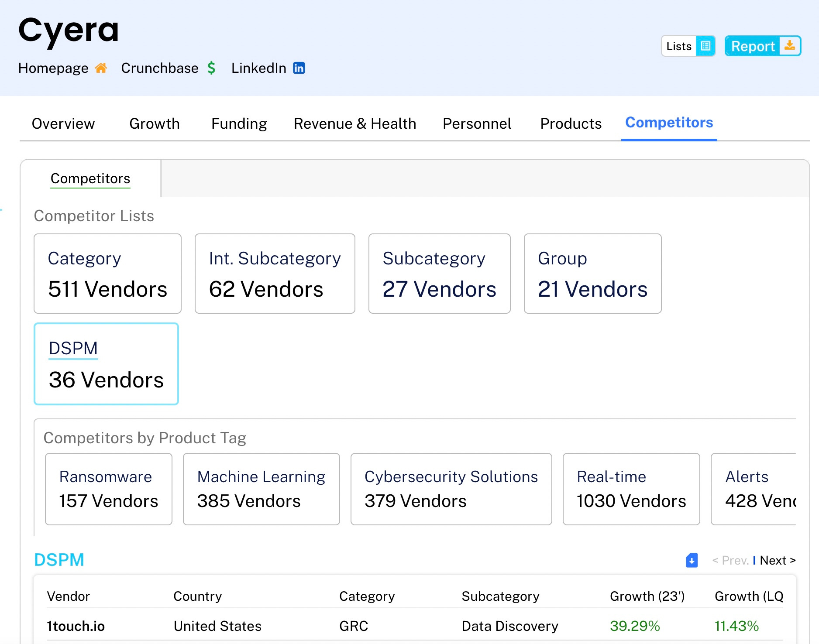
Task: Click the Country column header
Action: (x=198, y=596)
